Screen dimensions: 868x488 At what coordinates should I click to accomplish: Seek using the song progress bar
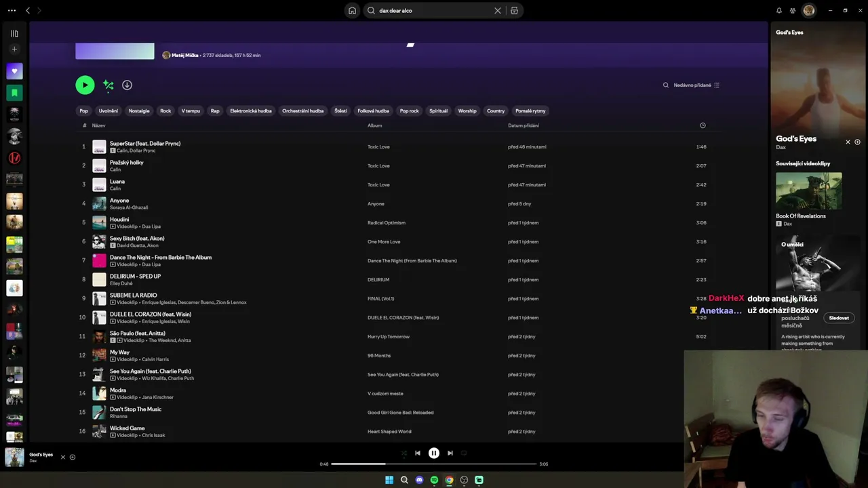tap(434, 464)
